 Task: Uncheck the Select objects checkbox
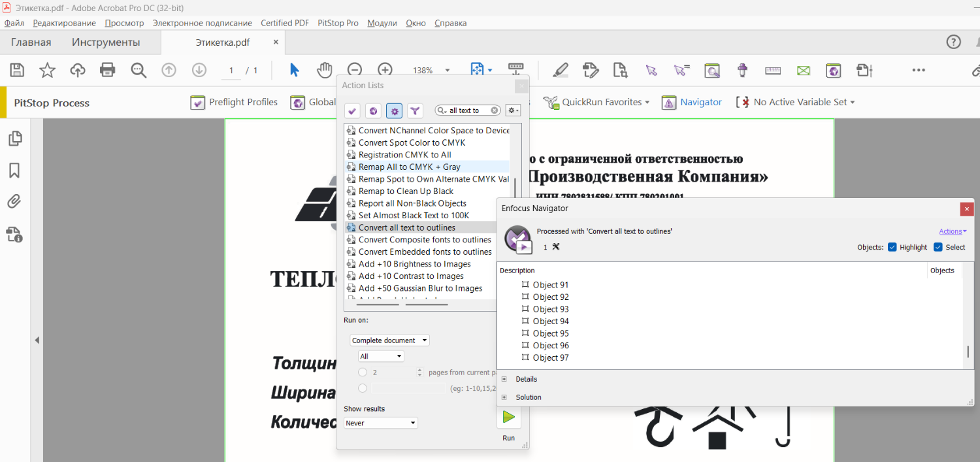(x=938, y=247)
